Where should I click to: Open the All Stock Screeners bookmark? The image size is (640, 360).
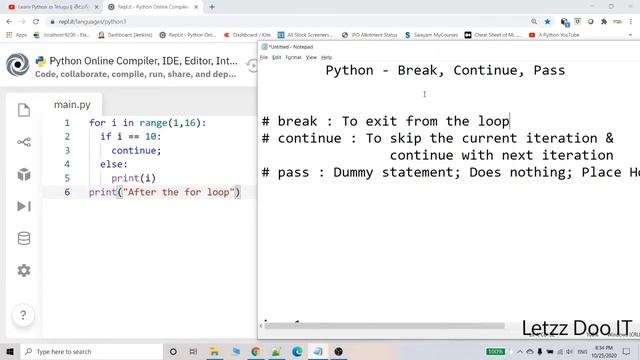pyautogui.click(x=305, y=35)
